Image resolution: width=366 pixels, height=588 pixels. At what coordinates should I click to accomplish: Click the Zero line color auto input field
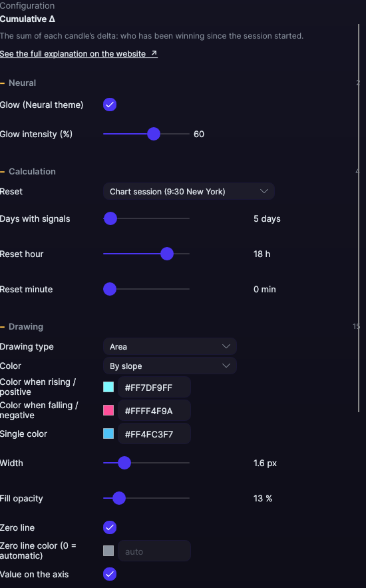[154, 551]
